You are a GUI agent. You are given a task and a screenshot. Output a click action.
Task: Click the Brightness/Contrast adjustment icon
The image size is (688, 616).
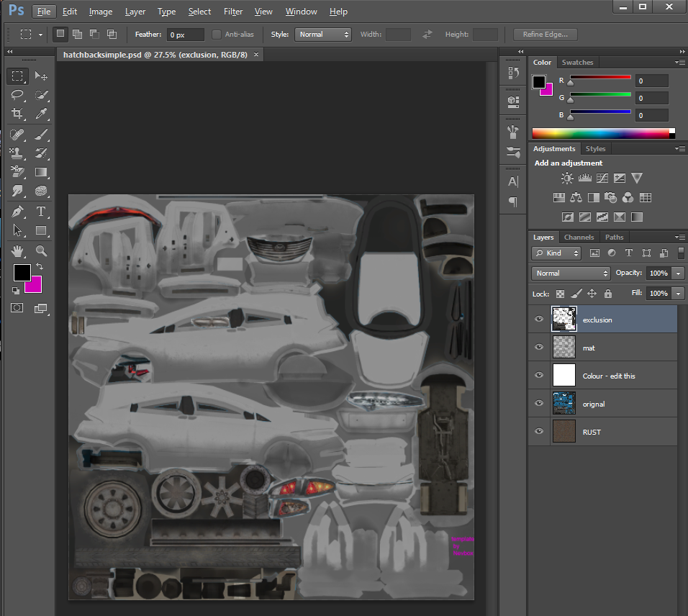(567, 178)
